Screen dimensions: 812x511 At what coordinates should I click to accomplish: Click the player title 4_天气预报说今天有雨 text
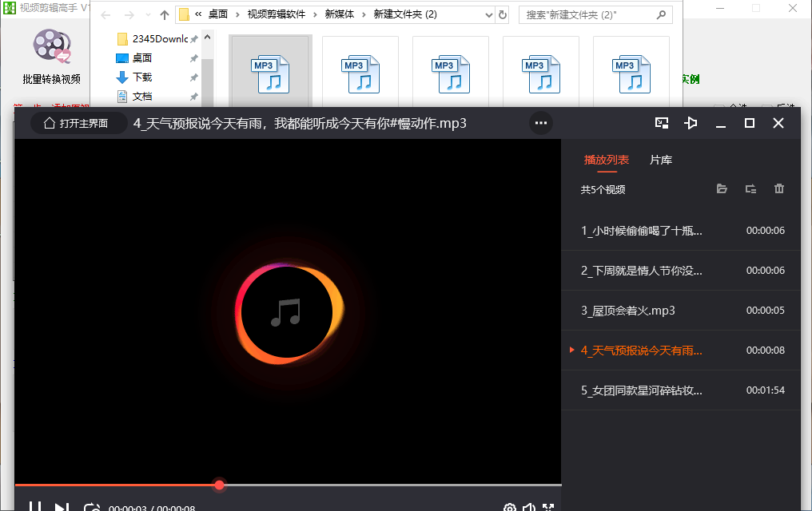pyautogui.click(x=300, y=123)
